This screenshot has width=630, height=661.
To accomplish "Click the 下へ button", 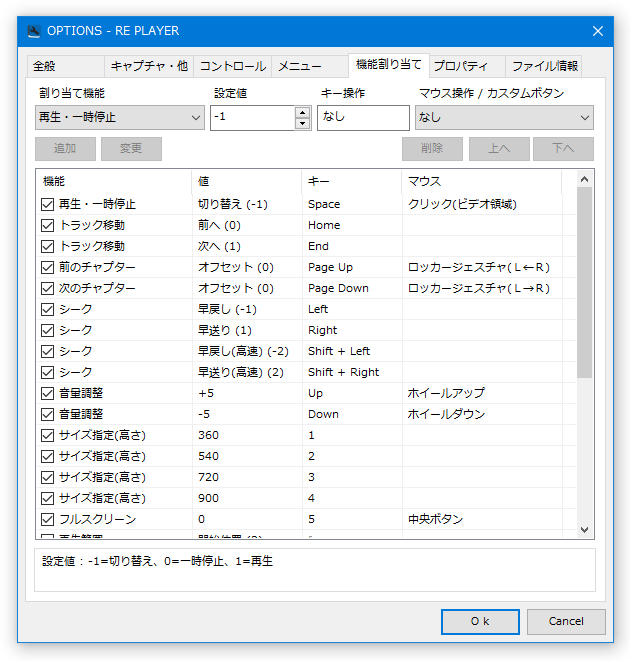I will pyautogui.click(x=563, y=149).
